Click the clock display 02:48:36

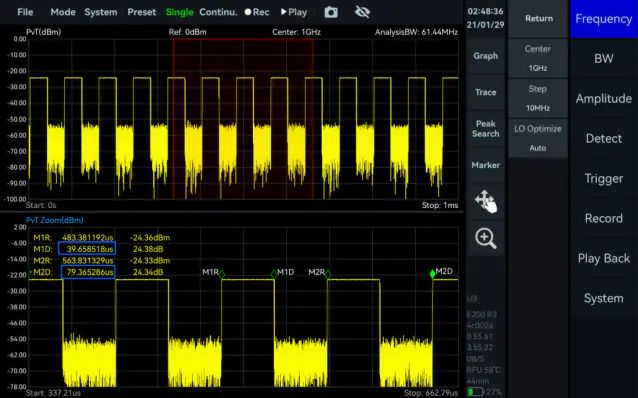point(485,11)
